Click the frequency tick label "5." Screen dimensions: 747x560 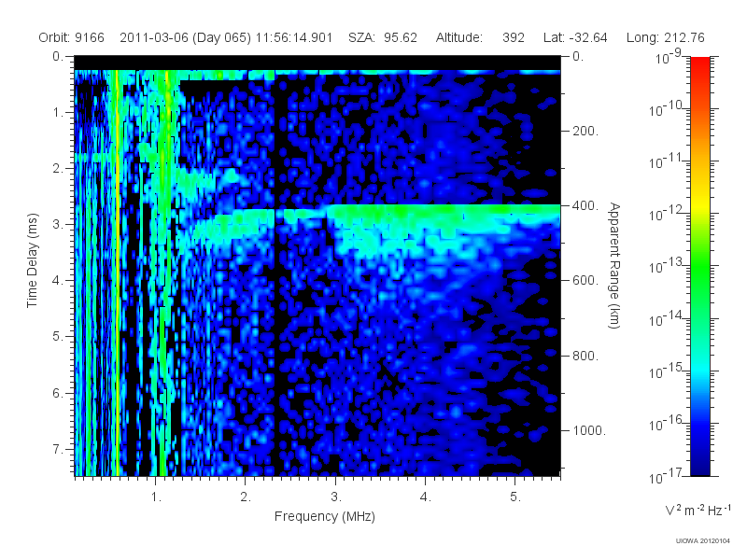[x=515, y=497]
